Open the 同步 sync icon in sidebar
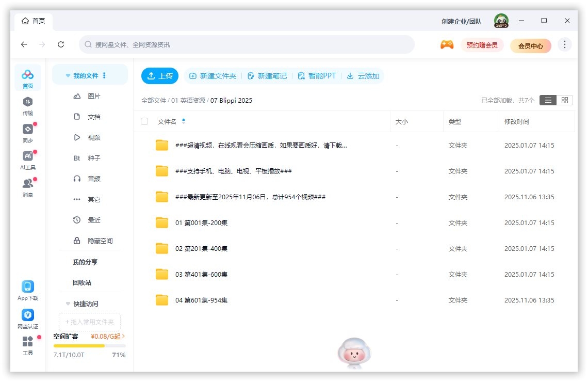This screenshot has height=382, width=588. pyautogui.click(x=28, y=130)
